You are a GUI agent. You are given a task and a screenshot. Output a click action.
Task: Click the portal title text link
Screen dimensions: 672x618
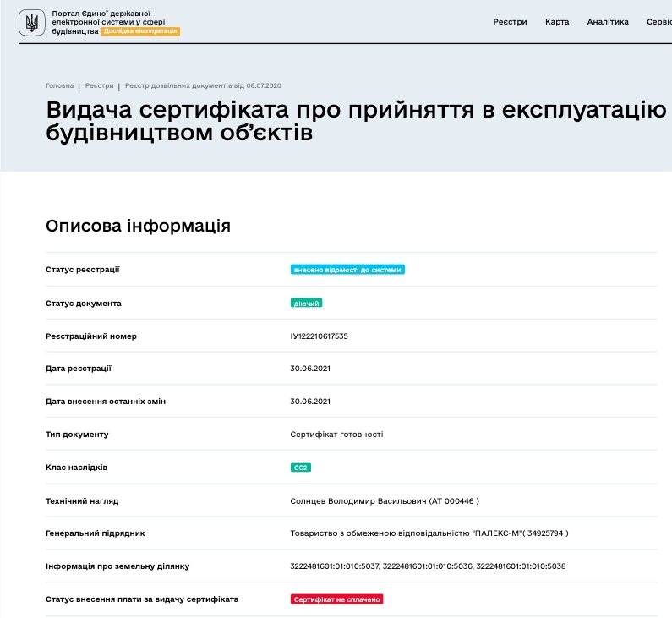(108, 22)
